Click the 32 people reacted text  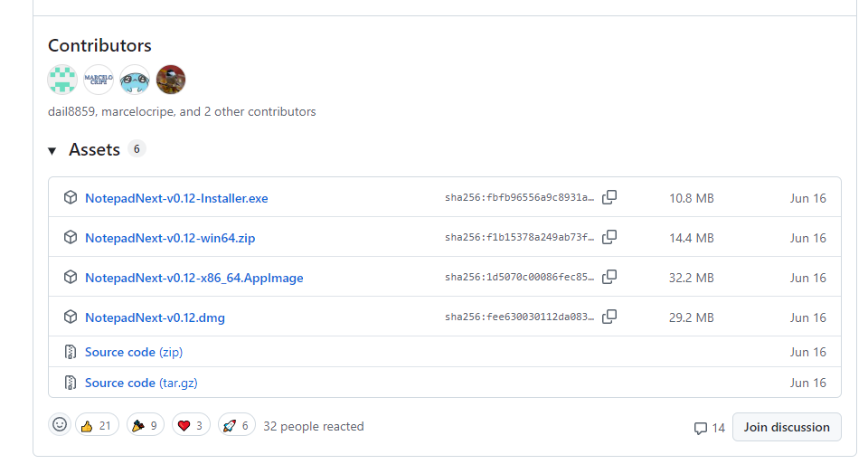coord(314,426)
